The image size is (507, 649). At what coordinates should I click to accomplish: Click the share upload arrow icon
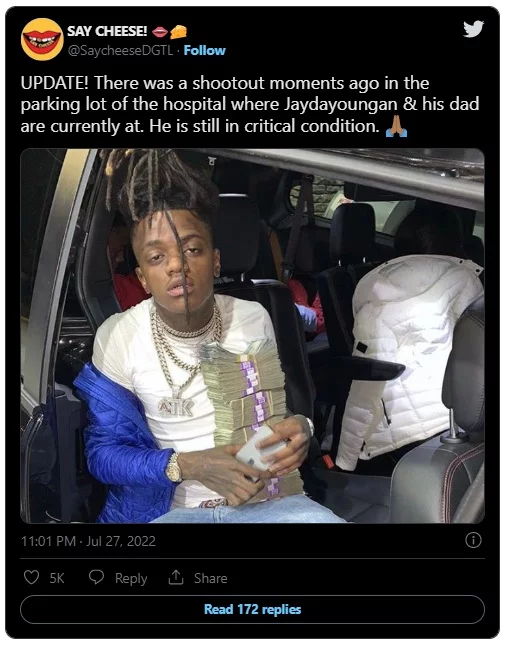click(x=175, y=577)
